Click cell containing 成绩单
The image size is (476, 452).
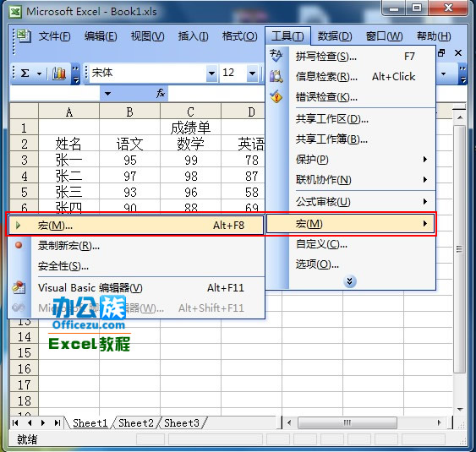coord(190,128)
